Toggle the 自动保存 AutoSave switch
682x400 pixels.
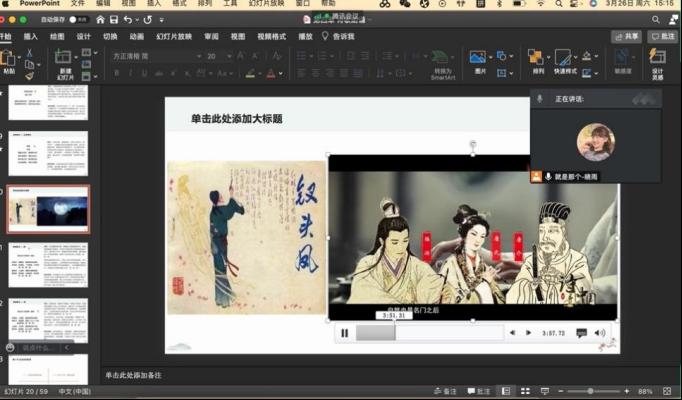tap(78, 20)
